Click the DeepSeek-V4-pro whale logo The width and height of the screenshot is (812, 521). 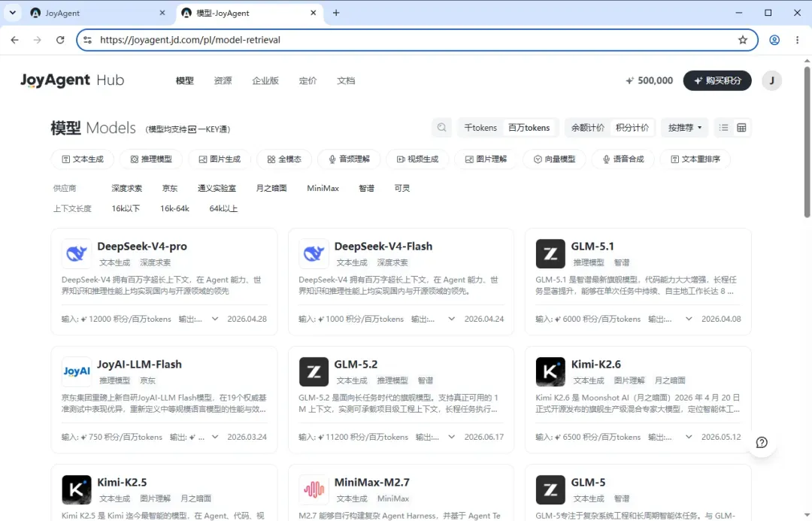pyautogui.click(x=76, y=253)
